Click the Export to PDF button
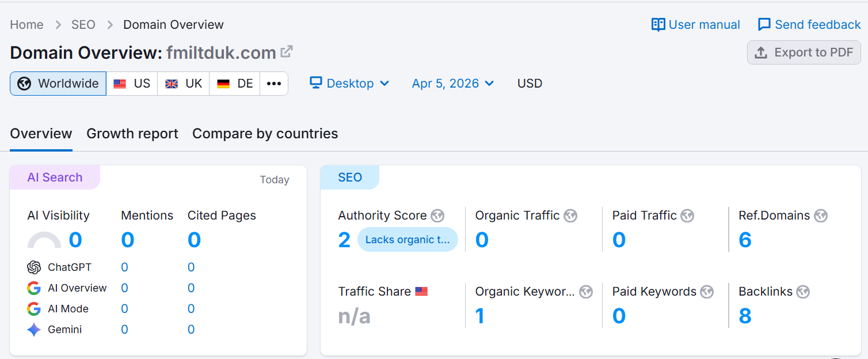This screenshot has height=359, width=868. [x=804, y=52]
